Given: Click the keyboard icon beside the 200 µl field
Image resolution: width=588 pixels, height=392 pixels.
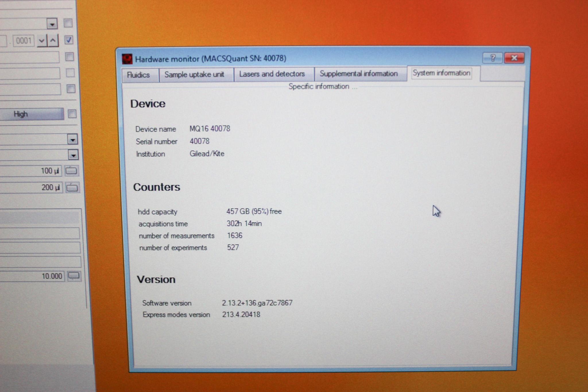Looking at the screenshot, I should pos(72,187).
